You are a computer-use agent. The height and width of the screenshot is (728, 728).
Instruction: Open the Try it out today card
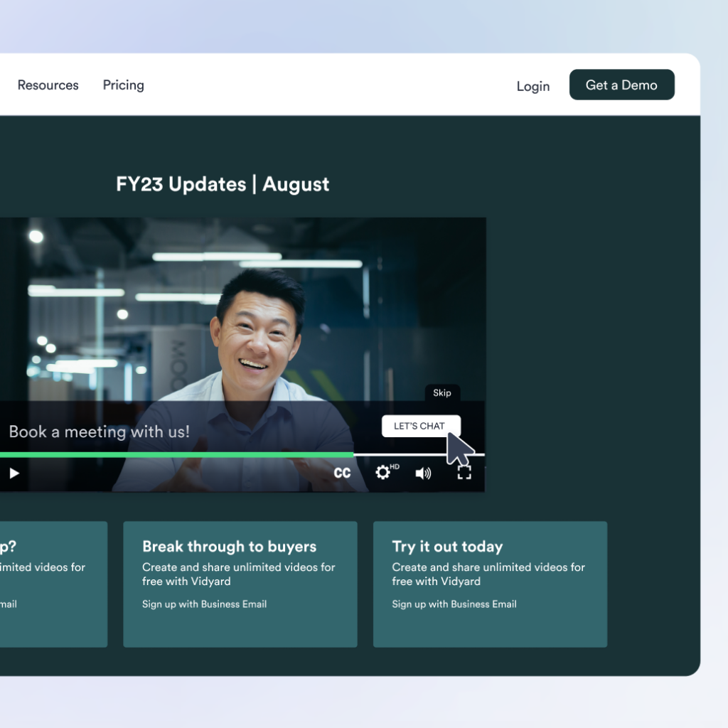(490, 584)
